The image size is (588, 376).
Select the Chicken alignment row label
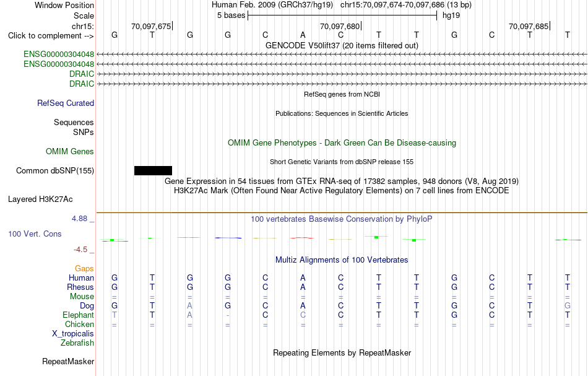coord(79,324)
